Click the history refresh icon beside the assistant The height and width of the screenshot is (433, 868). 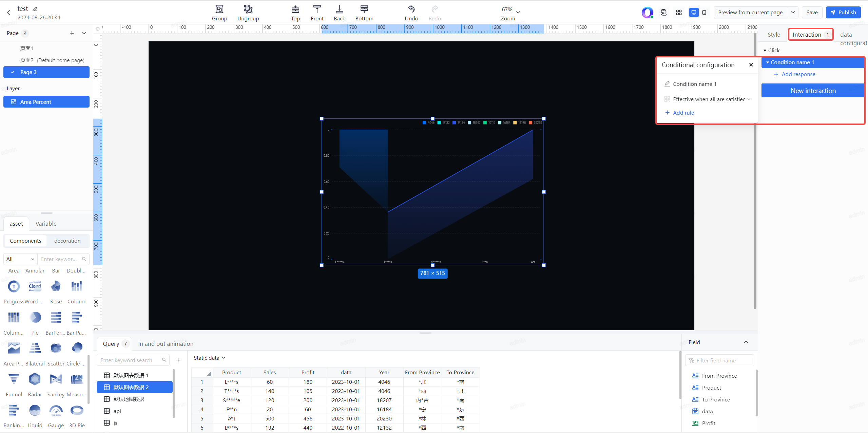(664, 13)
